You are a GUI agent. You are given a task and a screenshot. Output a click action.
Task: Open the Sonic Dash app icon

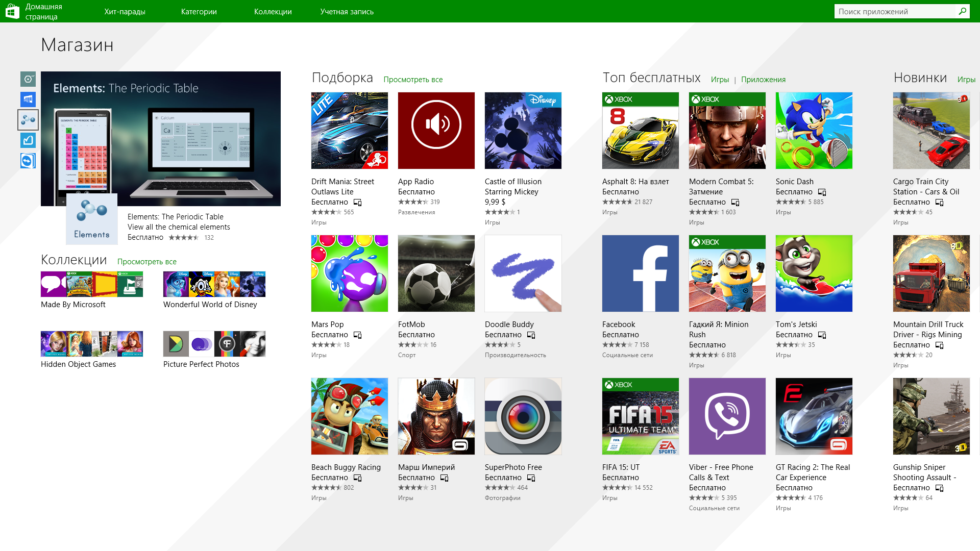[x=814, y=131]
